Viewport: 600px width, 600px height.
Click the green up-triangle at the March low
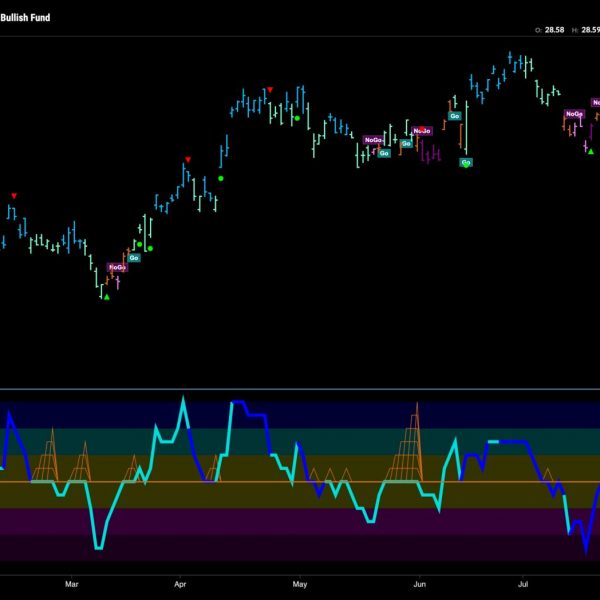coord(107,297)
